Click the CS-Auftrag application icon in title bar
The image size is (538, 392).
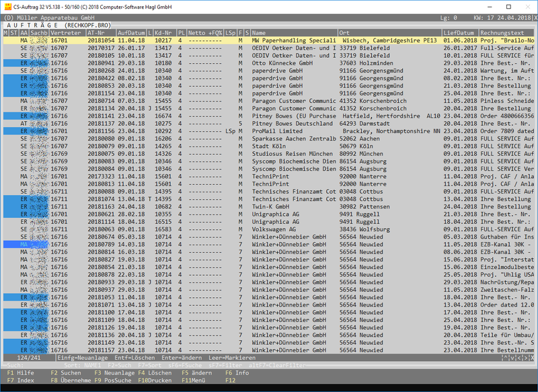click(8, 5)
